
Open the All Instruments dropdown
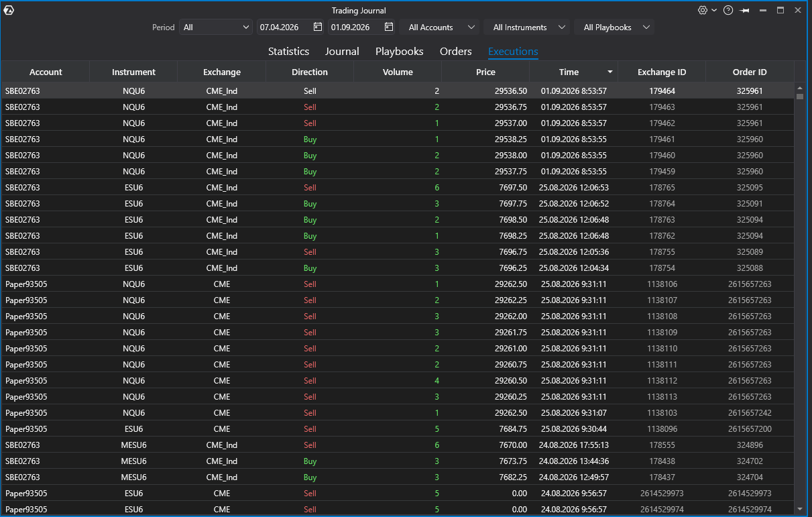click(527, 27)
